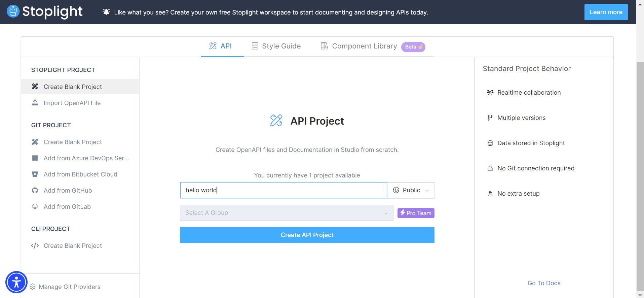Click the Data stored database icon

click(x=490, y=143)
